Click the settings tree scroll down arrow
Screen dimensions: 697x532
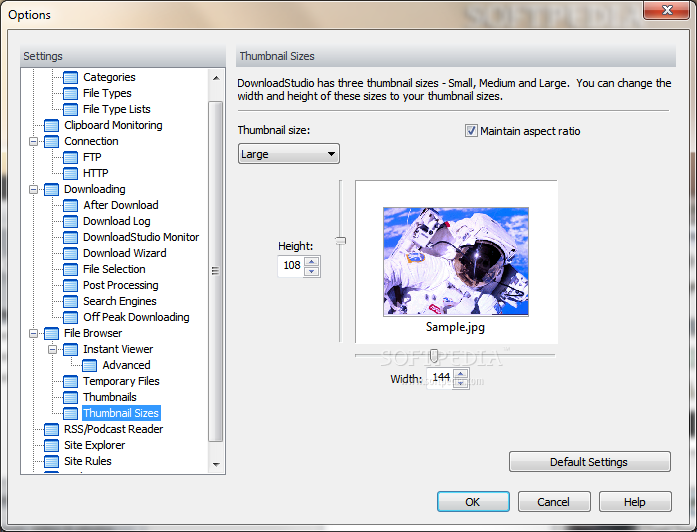tap(216, 464)
